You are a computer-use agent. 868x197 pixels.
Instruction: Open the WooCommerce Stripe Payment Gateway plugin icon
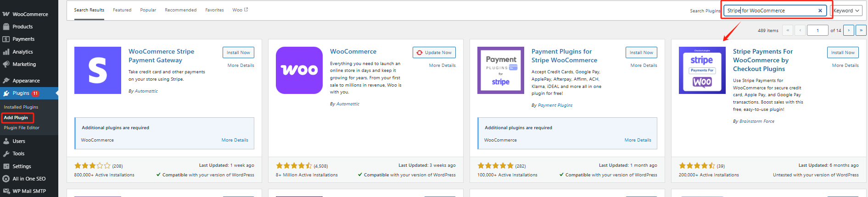pyautogui.click(x=98, y=70)
